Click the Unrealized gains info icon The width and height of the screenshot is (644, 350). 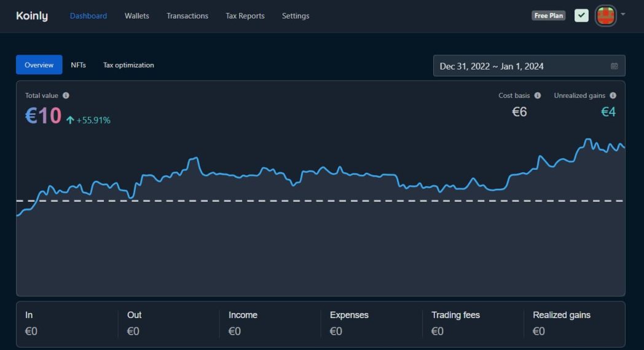pos(613,95)
